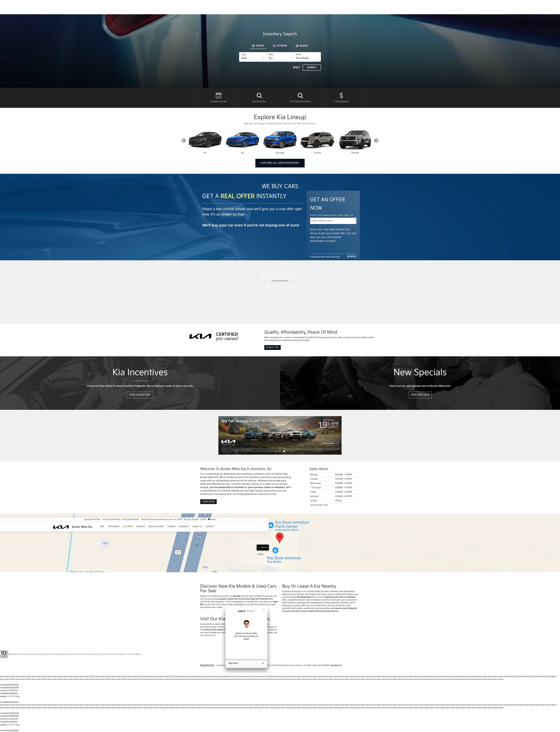Click Kia Store Anniston Parts Center marker
The image size is (560, 732).
271,525
